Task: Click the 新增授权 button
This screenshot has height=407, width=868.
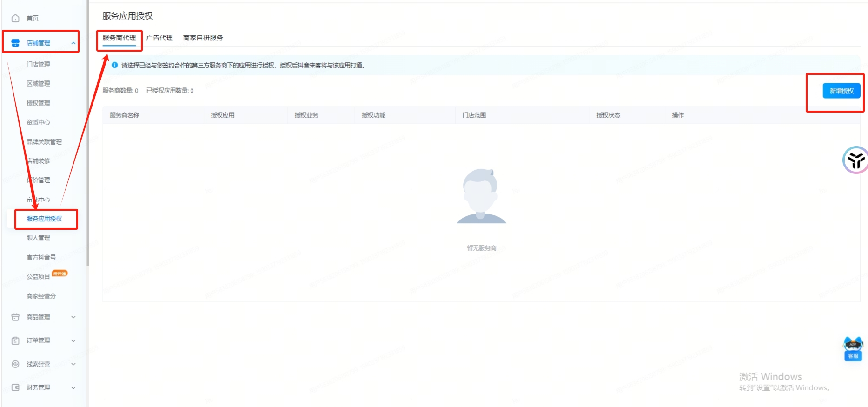Action: tap(841, 91)
